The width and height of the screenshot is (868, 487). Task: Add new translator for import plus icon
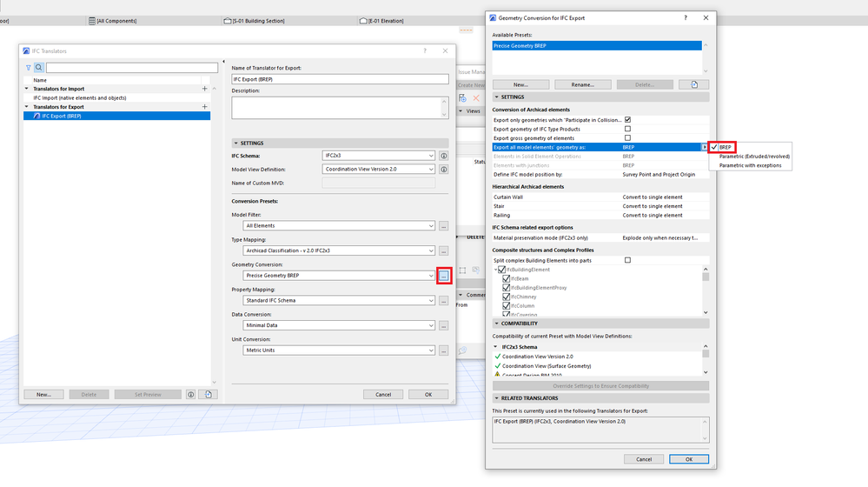[x=205, y=89]
